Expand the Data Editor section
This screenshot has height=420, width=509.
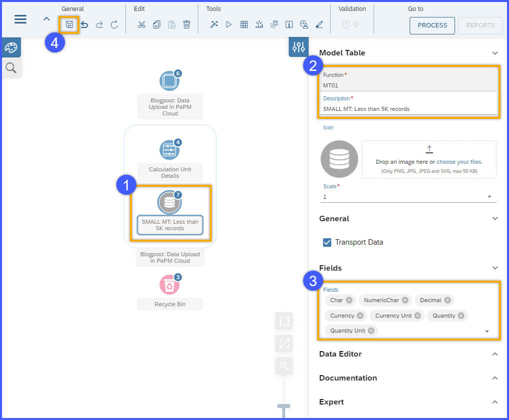click(495, 354)
